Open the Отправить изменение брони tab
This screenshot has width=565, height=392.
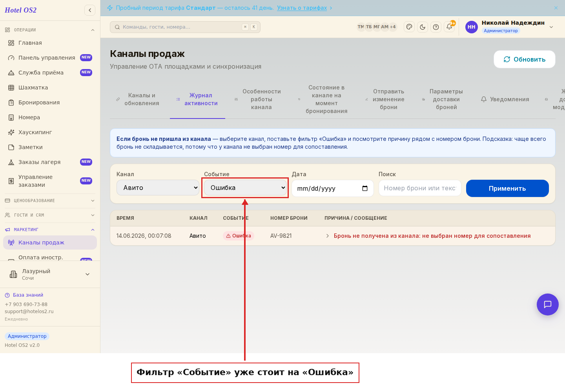(x=385, y=99)
